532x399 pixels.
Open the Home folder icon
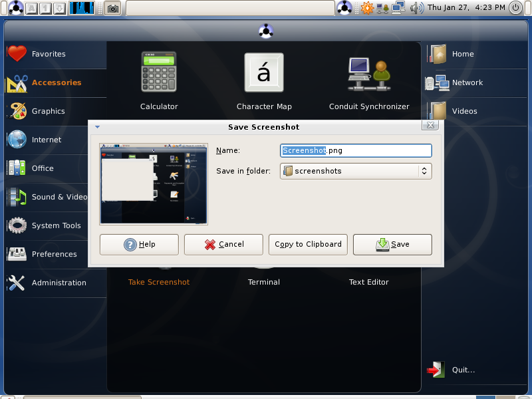pyautogui.click(x=438, y=55)
